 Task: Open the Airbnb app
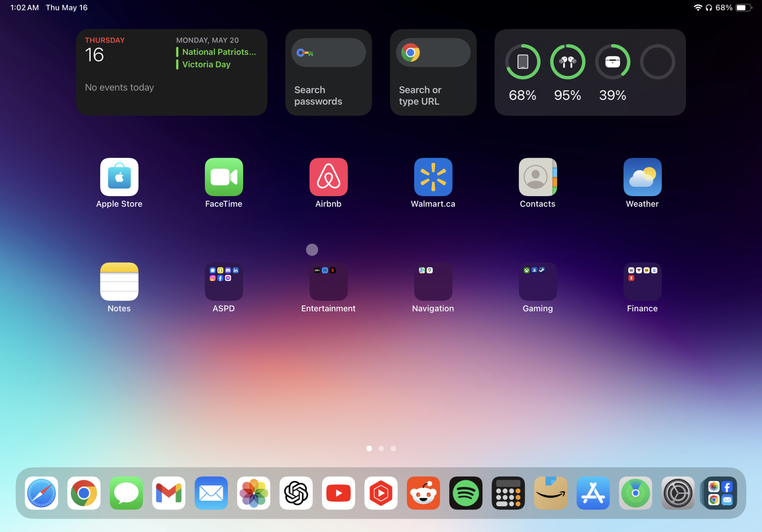pyautogui.click(x=328, y=177)
